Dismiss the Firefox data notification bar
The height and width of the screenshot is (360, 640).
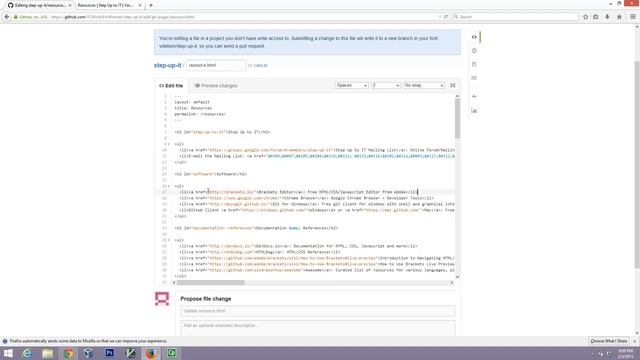point(634,341)
